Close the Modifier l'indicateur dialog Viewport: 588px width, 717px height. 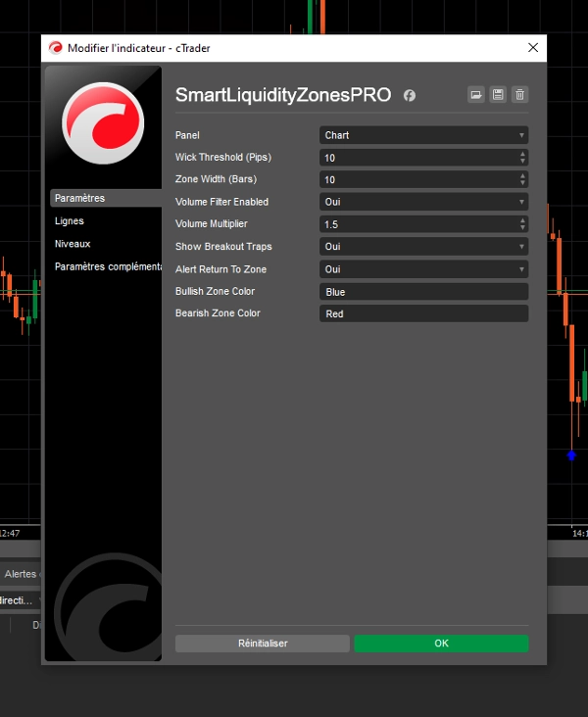coord(533,48)
